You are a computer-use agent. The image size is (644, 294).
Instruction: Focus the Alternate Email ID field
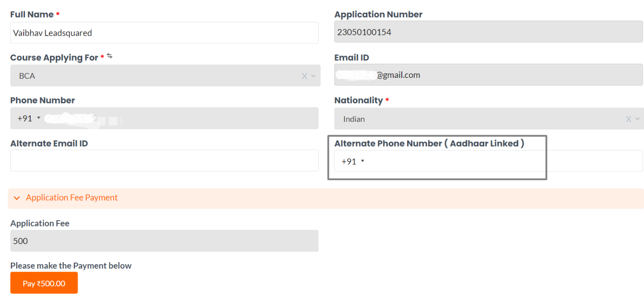tap(164, 161)
